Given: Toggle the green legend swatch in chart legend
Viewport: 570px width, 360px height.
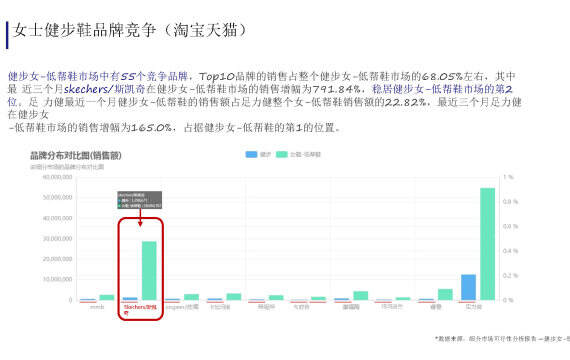Looking at the screenshot, I should [x=282, y=154].
